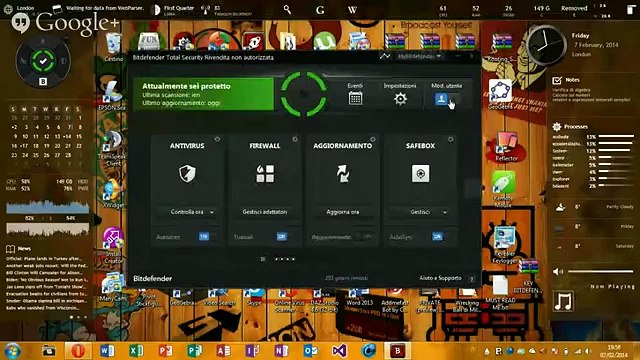Viewport: 640px width, 360px height.
Task: Open Antivirus module settings cog
Action: point(217,140)
